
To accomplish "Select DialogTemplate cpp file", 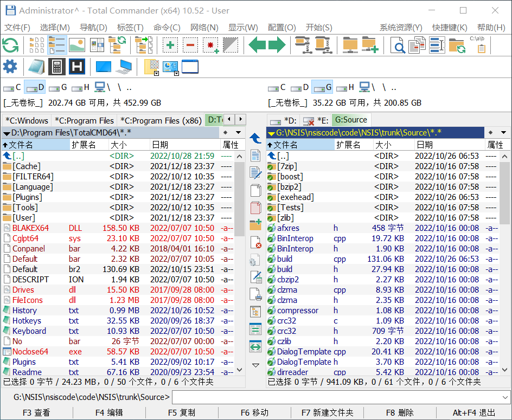I will click(383, 352).
